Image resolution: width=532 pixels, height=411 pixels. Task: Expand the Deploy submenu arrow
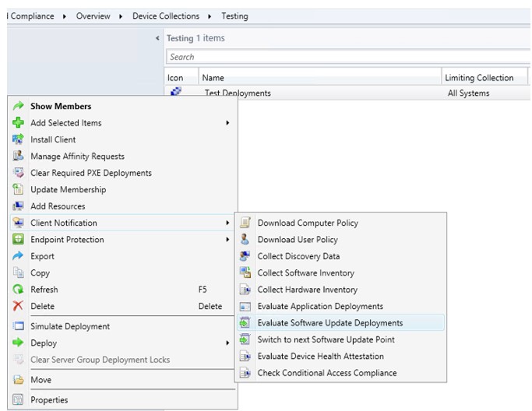[227, 343]
